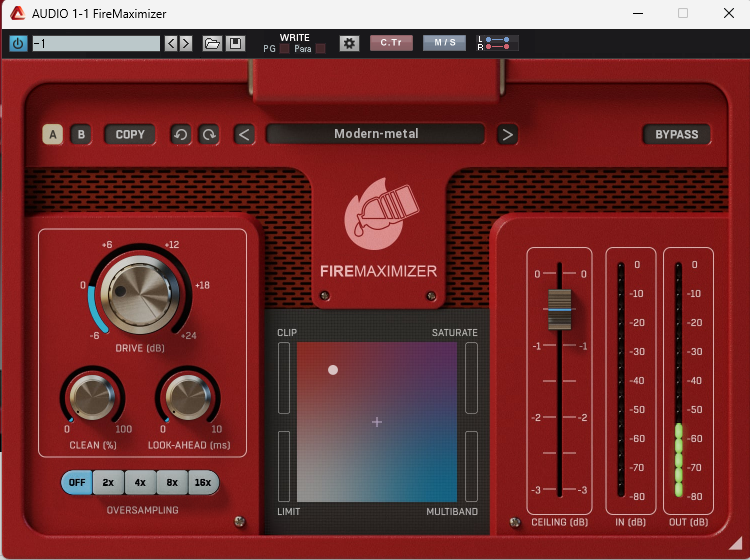Go to next host preset arrow
This screenshot has height=560, width=750.
pos(186,44)
